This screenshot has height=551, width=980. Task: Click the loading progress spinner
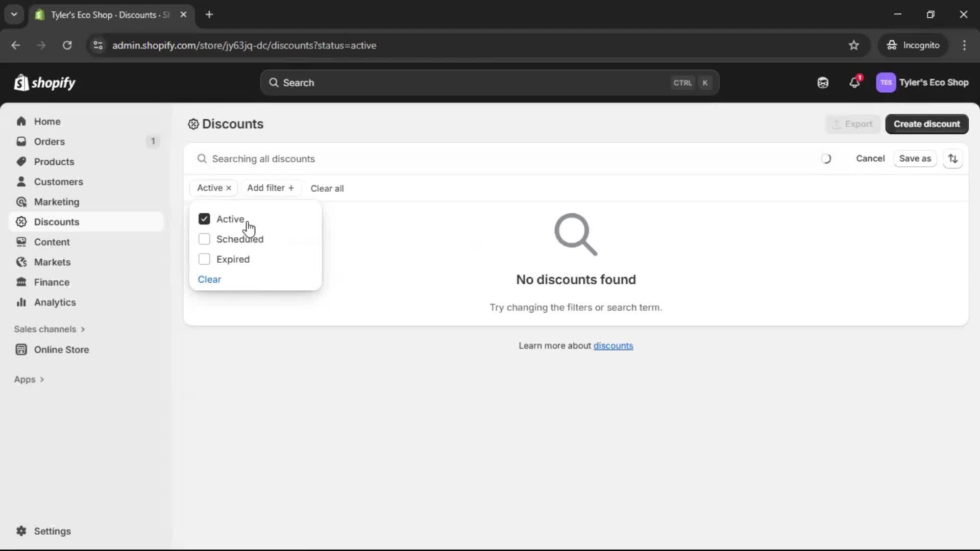[827, 159]
